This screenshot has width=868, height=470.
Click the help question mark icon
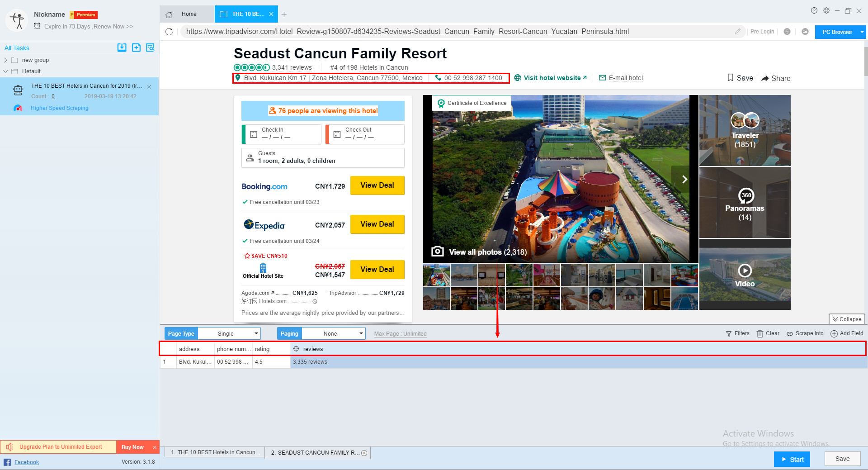814,10
